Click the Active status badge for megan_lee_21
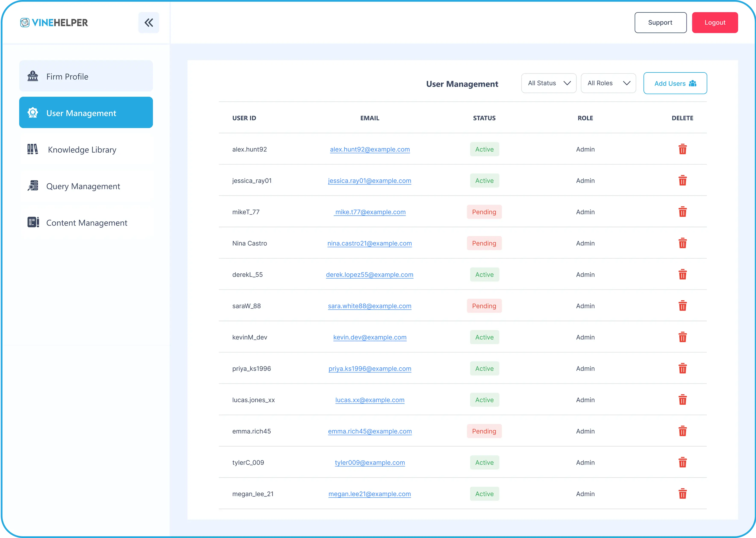756x538 pixels. pyautogui.click(x=484, y=494)
